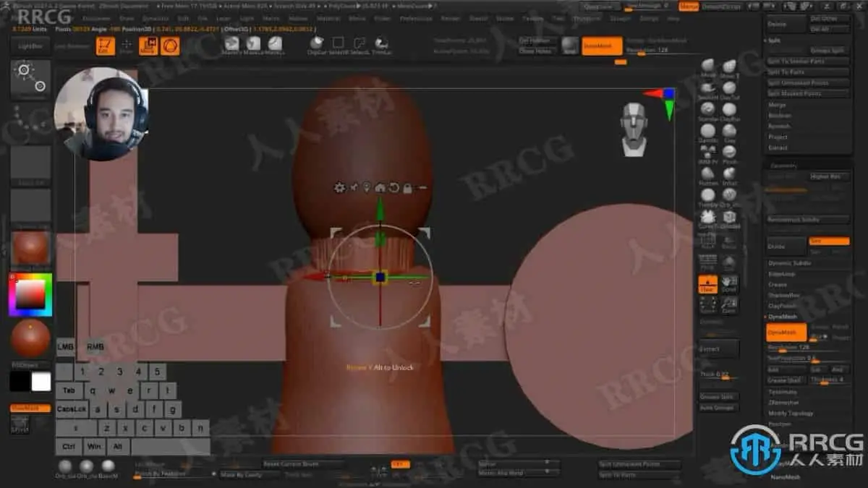
Task: Choose the ClayBuildup brush
Action: click(729, 111)
